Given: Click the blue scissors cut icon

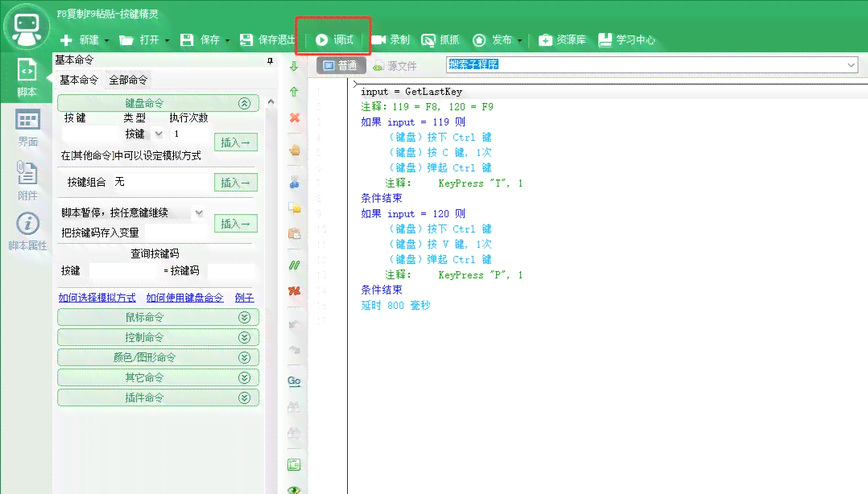Looking at the screenshot, I should [294, 182].
